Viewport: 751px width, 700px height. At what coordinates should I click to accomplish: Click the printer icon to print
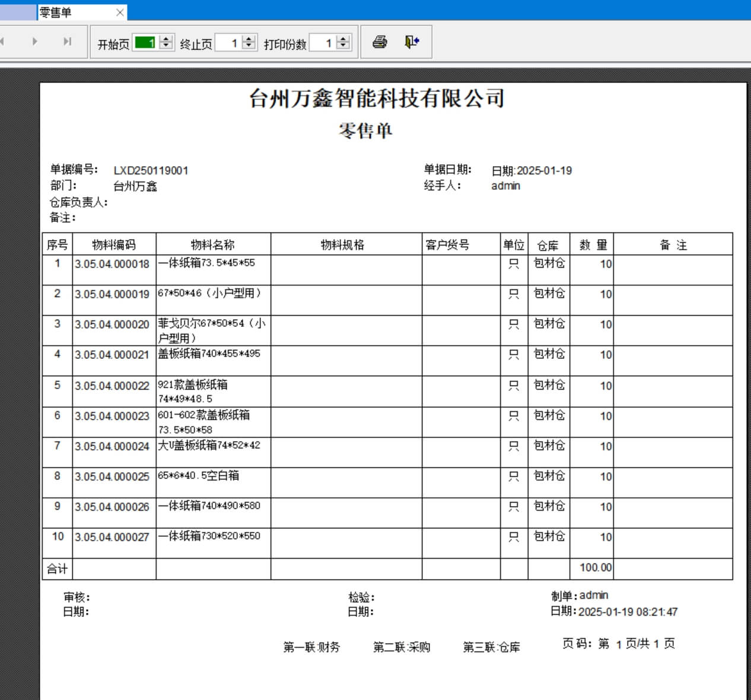tap(380, 42)
